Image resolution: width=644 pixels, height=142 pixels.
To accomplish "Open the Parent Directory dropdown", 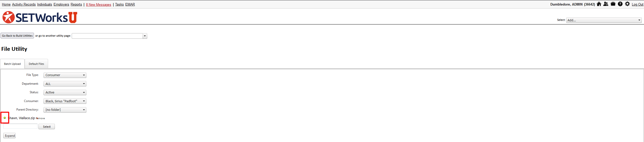I will click(x=65, y=110).
